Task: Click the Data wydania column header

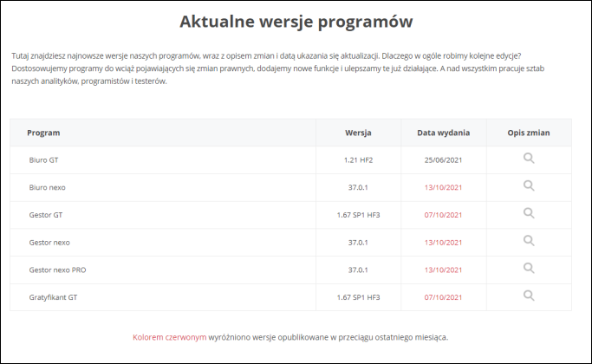Action: (x=443, y=133)
